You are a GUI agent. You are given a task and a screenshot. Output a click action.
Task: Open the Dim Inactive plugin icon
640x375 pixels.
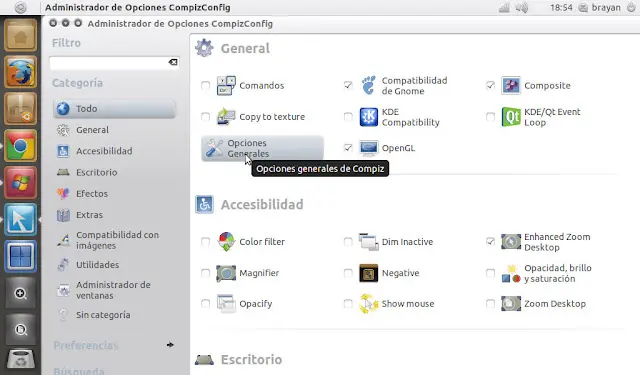pyautogui.click(x=369, y=242)
